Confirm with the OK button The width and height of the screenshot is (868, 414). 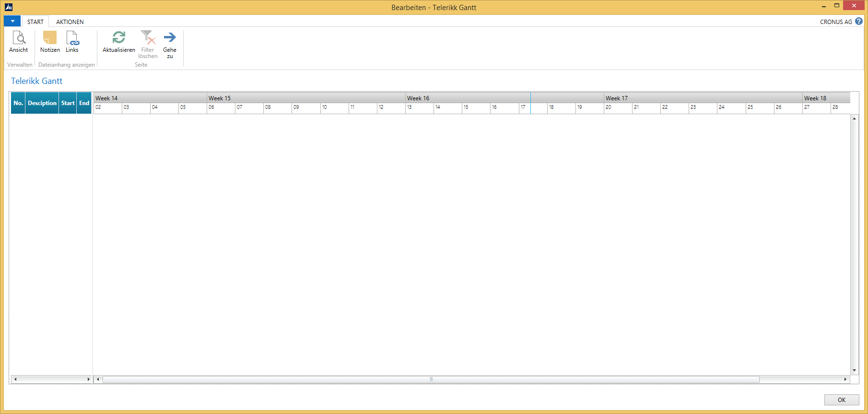click(x=842, y=400)
